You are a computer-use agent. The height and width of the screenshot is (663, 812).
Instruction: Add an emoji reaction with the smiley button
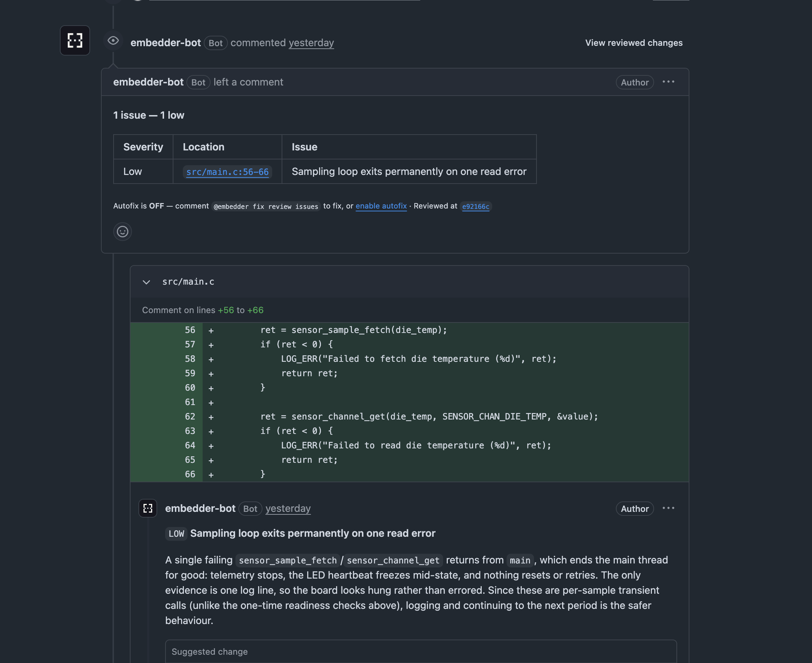(123, 232)
